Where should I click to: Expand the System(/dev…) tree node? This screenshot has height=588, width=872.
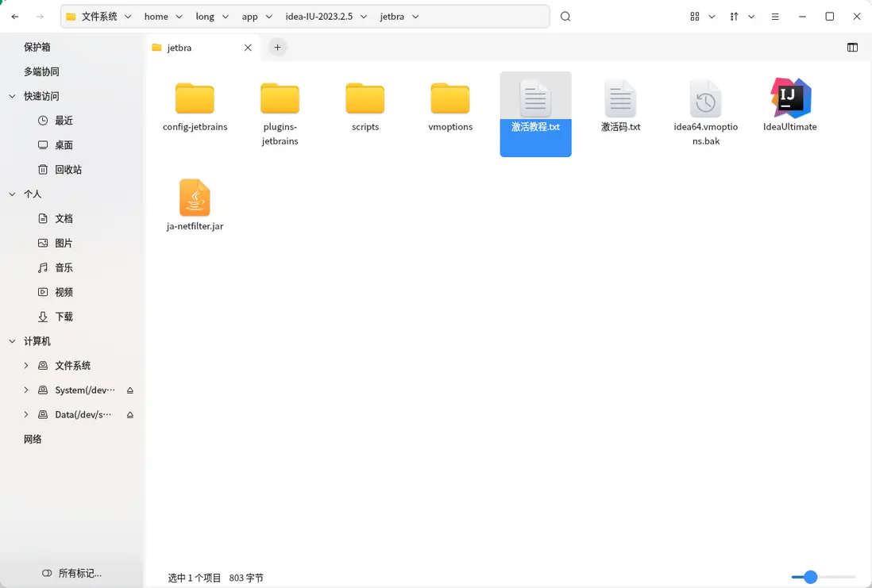tap(26, 390)
